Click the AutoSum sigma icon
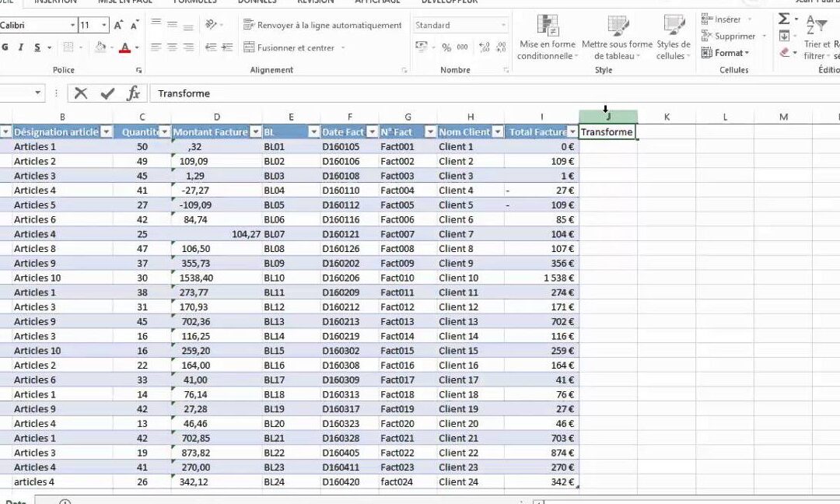The height and width of the screenshot is (504, 840). coord(784,19)
